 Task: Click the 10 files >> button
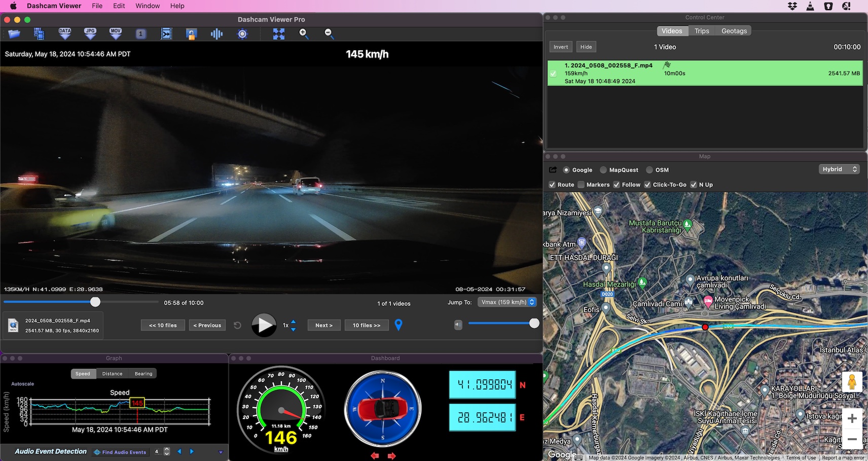[x=367, y=325]
